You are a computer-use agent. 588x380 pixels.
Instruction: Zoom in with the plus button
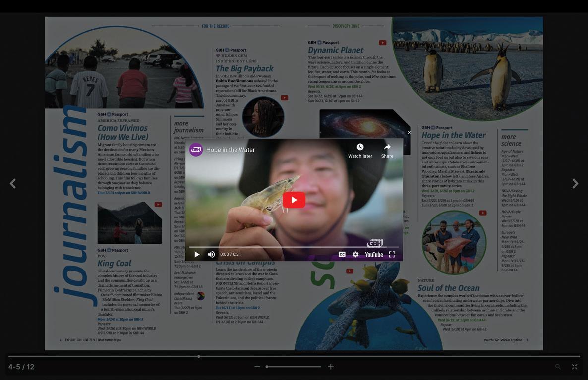[x=330, y=367]
